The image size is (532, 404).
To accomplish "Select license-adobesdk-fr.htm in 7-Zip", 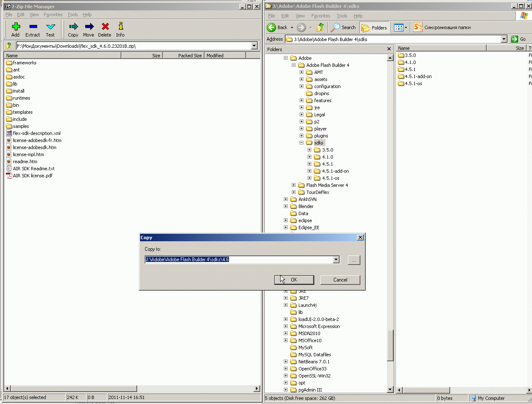I will click(x=34, y=140).
